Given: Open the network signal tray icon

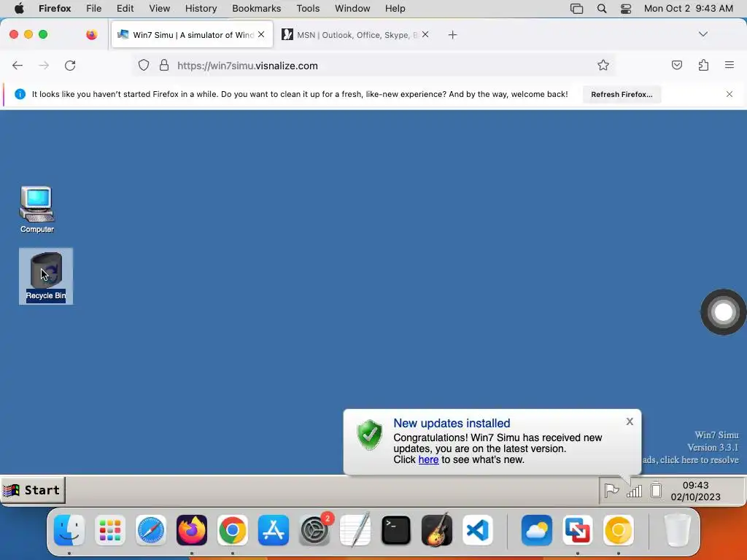Looking at the screenshot, I should click(x=634, y=491).
